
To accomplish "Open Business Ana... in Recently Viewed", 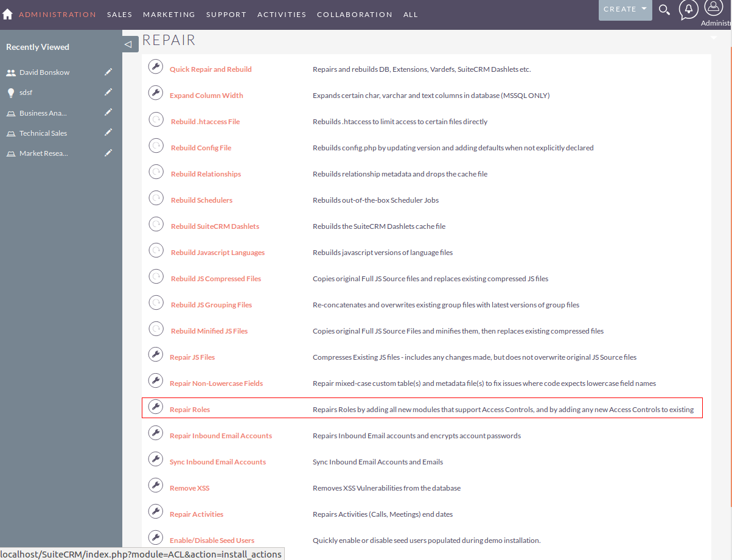I will 43,113.
